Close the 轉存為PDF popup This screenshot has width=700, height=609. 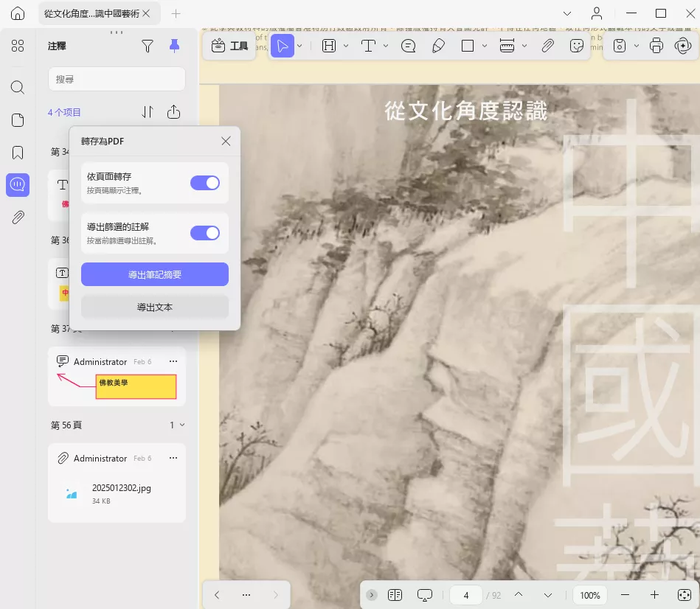pyautogui.click(x=226, y=142)
